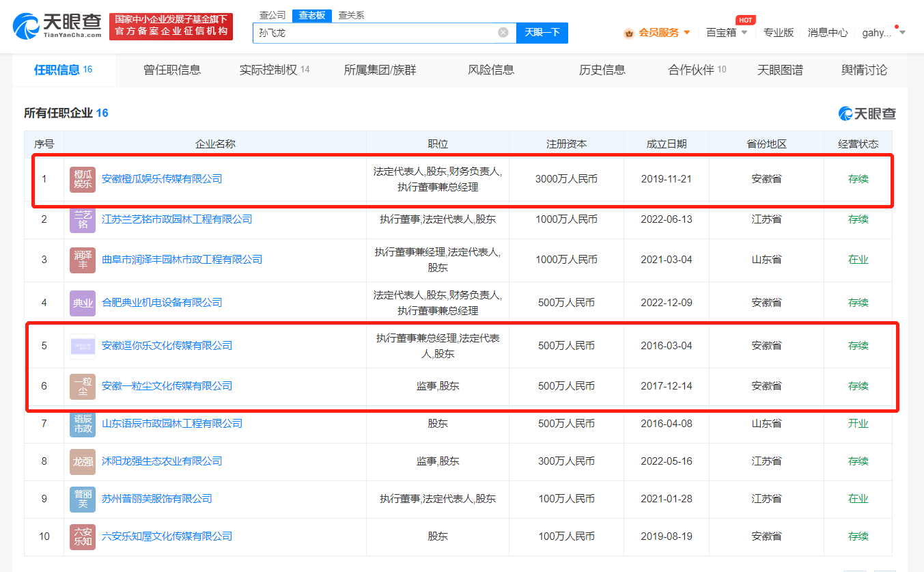
Task: Click the 注册资本 column header
Action: point(566,144)
